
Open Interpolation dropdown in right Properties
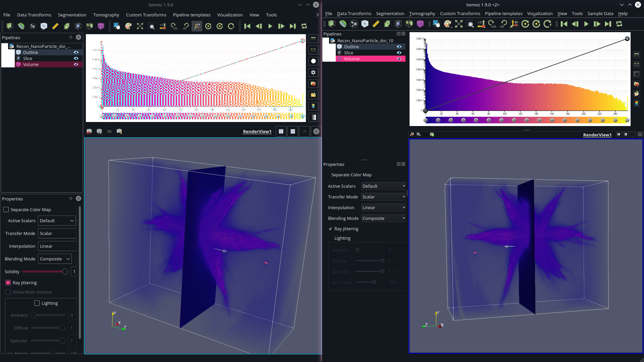(x=384, y=207)
